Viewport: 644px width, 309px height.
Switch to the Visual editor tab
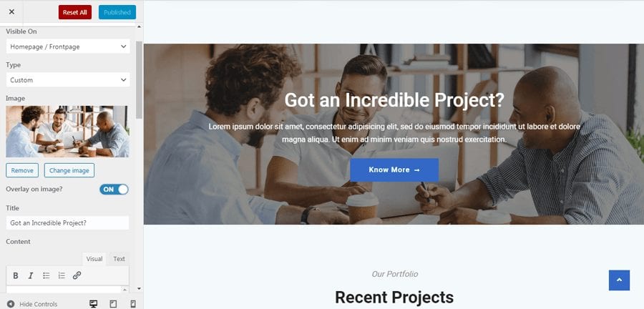click(x=94, y=259)
